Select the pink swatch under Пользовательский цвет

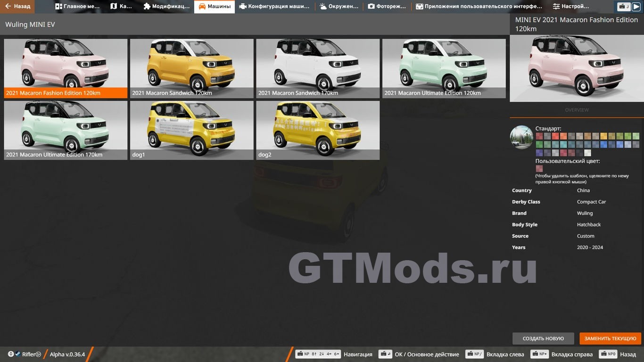(x=539, y=168)
